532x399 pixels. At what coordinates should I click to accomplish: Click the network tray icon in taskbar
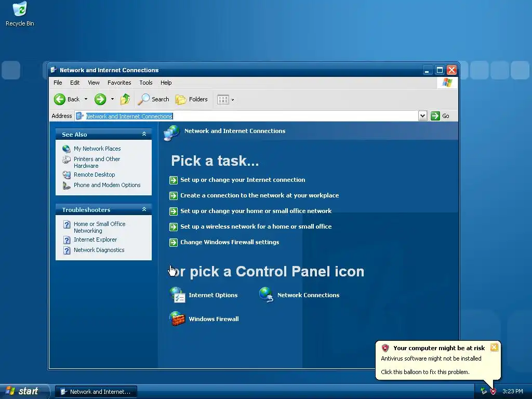click(484, 391)
